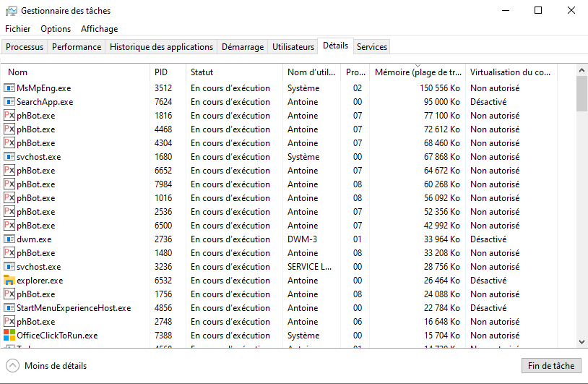
Task: Sort by the Mémoire column header
Action: [x=416, y=72]
